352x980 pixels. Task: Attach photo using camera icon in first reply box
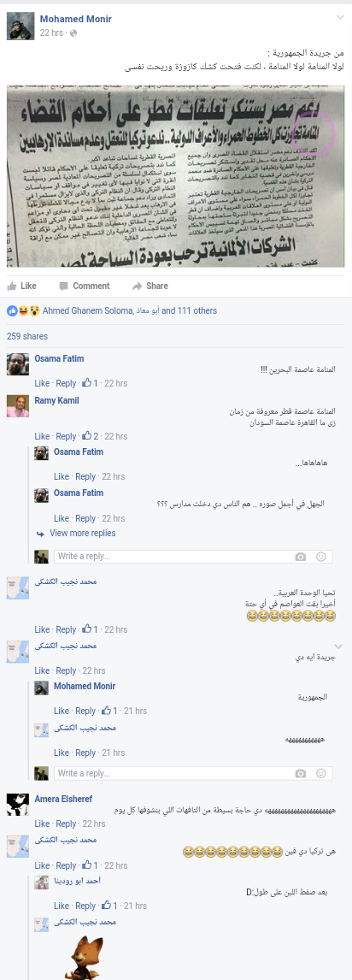(x=300, y=557)
